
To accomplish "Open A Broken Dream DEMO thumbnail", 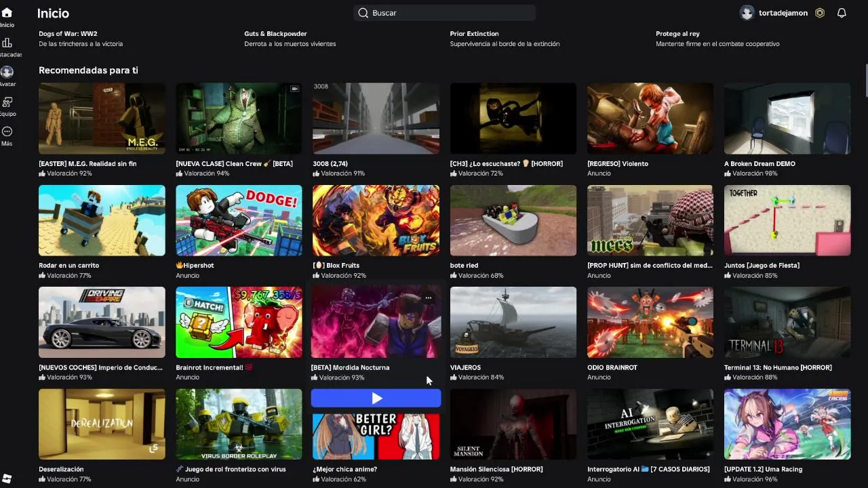I will point(787,119).
